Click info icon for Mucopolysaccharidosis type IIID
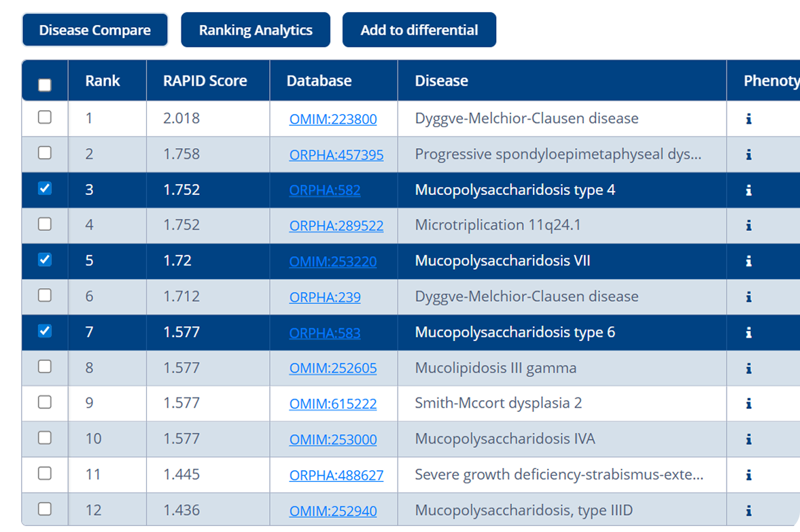800x532 pixels. click(x=748, y=510)
